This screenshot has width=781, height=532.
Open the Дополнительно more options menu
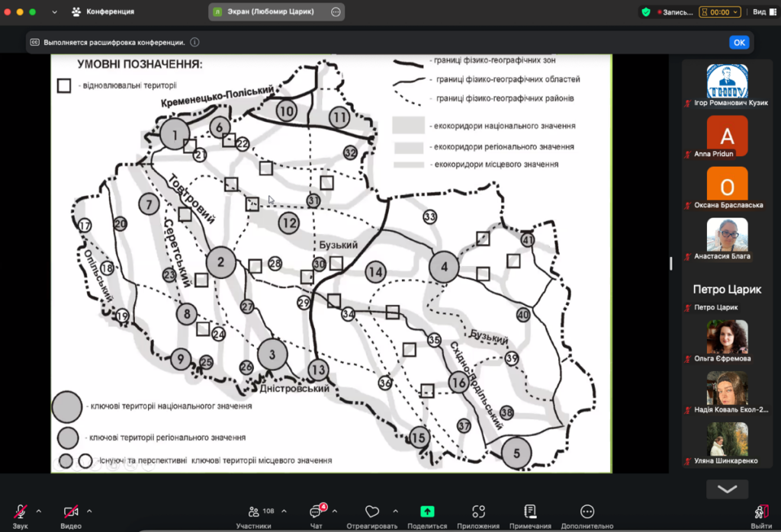(587, 512)
